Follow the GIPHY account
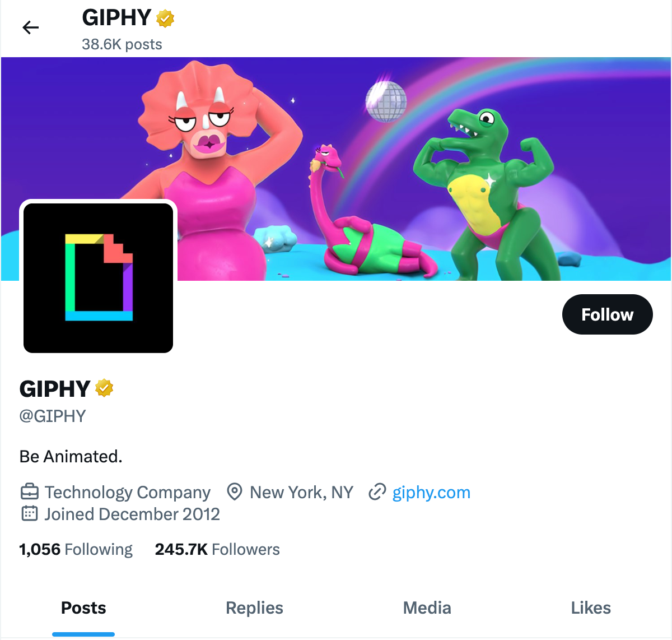Image resolution: width=672 pixels, height=640 pixels. pyautogui.click(x=607, y=314)
